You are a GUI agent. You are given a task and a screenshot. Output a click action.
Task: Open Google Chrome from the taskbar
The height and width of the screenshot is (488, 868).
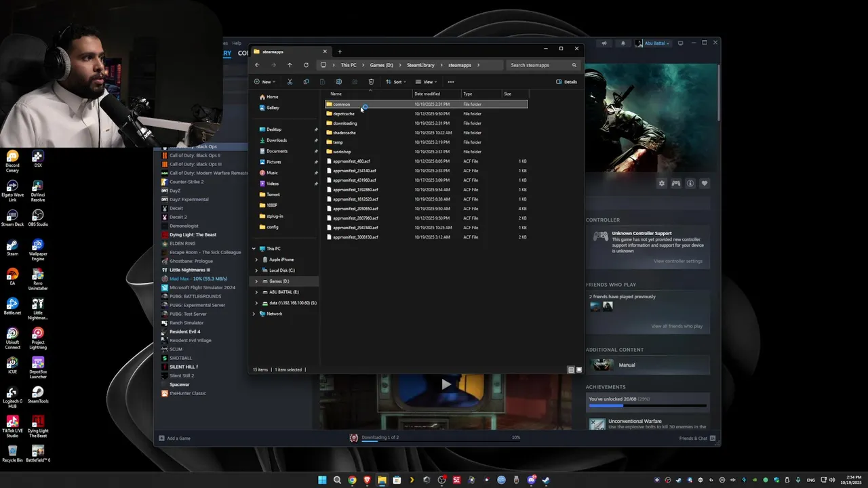click(352, 480)
